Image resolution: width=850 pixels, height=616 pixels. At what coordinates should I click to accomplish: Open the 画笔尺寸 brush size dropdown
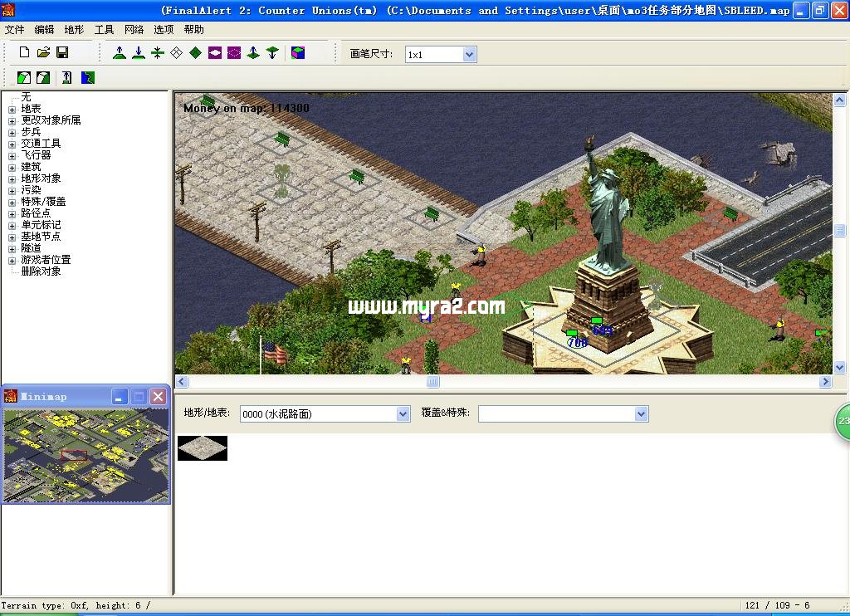click(x=470, y=54)
